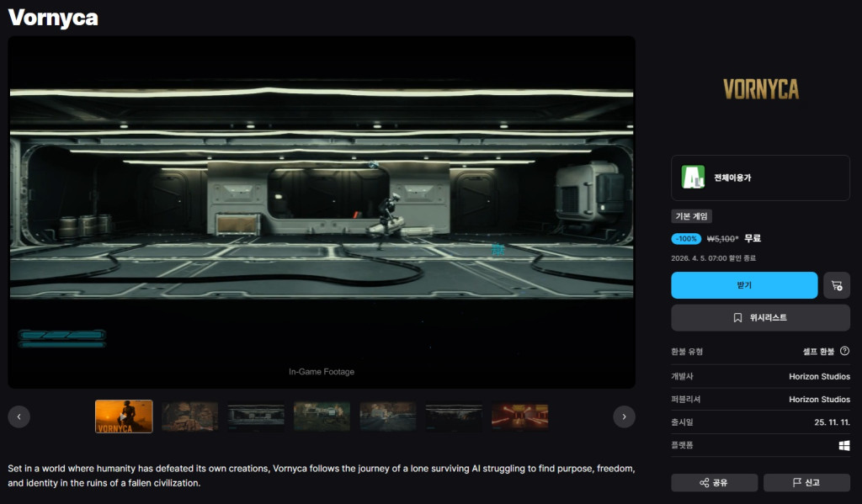Select the last red-lit corridor thumbnail
This screenshot has height=504, width=862.
coord(519,416)
